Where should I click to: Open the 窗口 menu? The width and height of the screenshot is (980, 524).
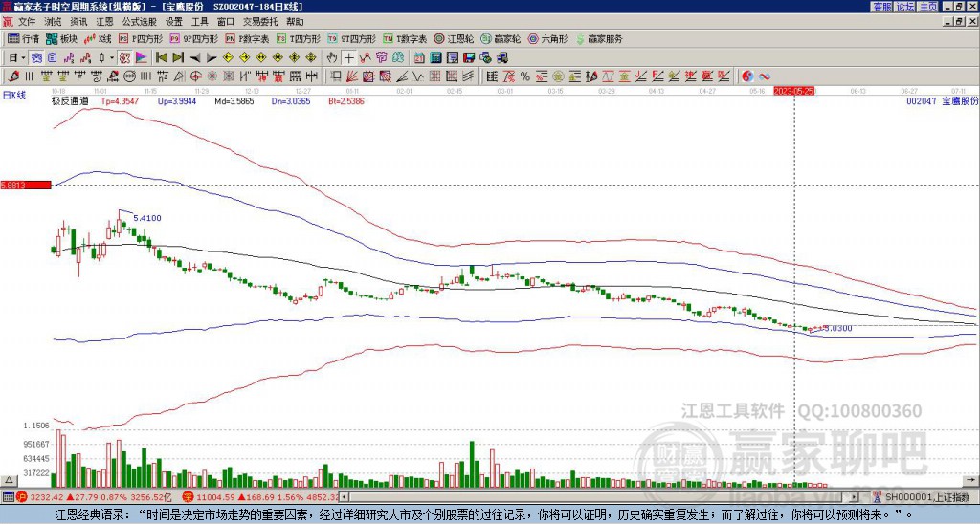coord(226,22)
